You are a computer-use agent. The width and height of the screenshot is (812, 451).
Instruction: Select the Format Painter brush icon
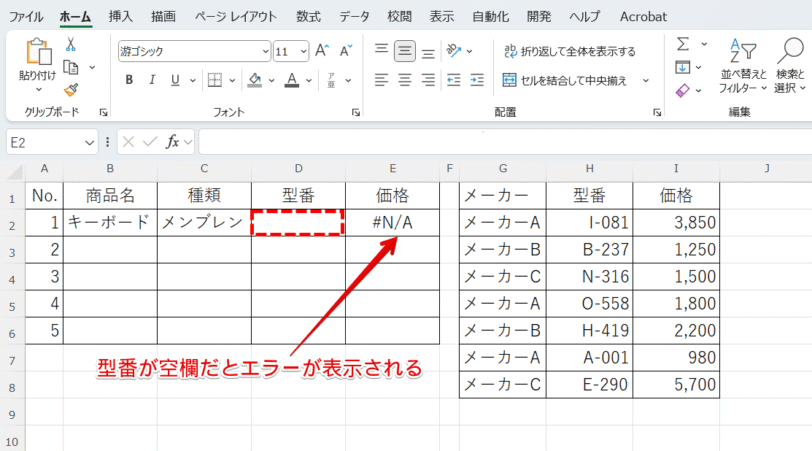(71, 90)
